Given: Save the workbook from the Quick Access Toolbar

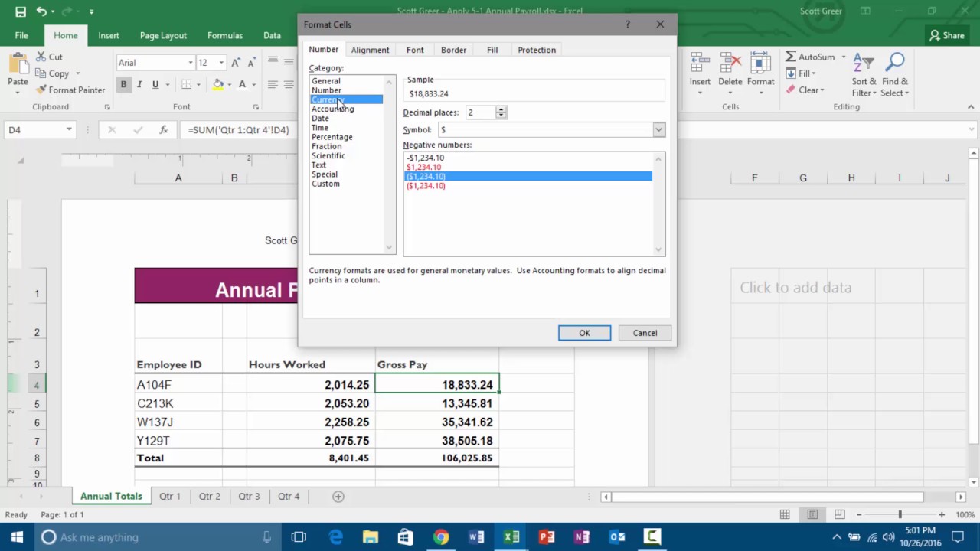Looking at the screenshot, I should pos(21,11).
